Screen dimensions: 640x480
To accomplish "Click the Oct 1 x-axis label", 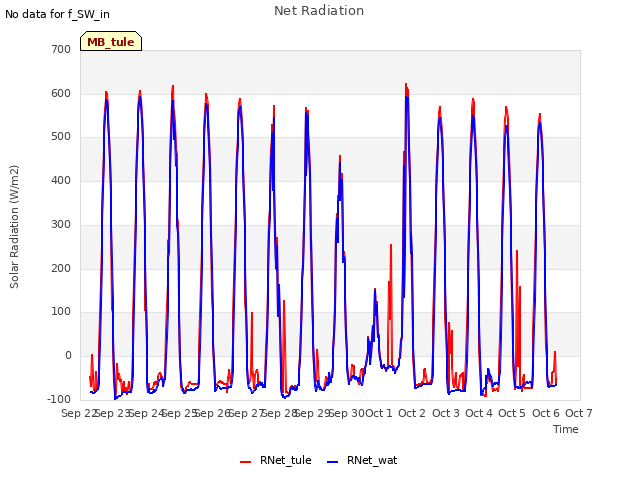I will (x=378, y=413).
